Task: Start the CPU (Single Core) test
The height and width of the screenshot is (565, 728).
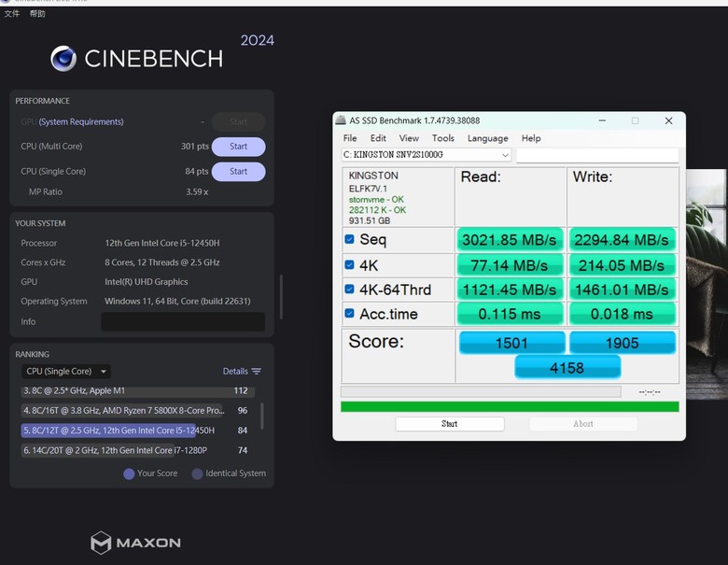Action: coord(239,172)
